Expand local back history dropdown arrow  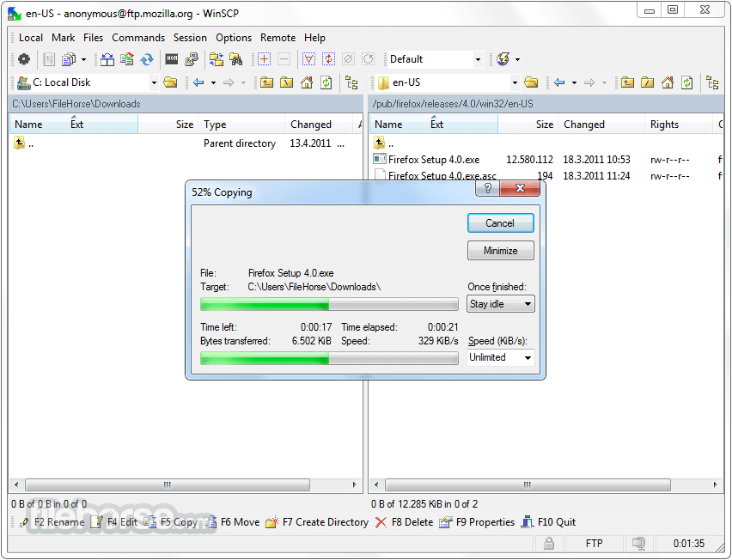(213, 82)
